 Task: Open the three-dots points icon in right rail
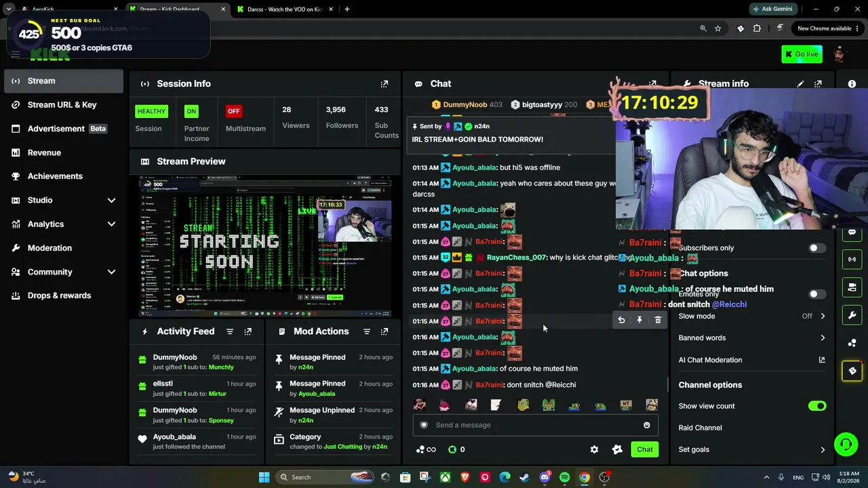[852, 343]
